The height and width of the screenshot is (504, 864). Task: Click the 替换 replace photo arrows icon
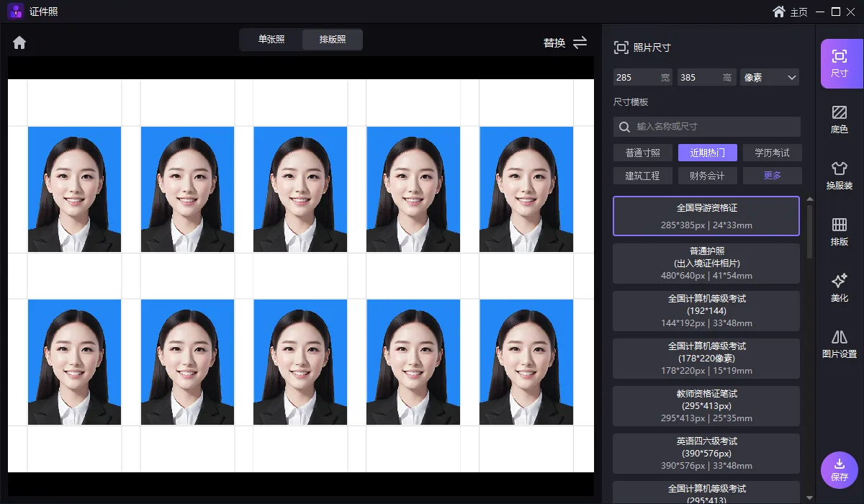pos(580,42)
